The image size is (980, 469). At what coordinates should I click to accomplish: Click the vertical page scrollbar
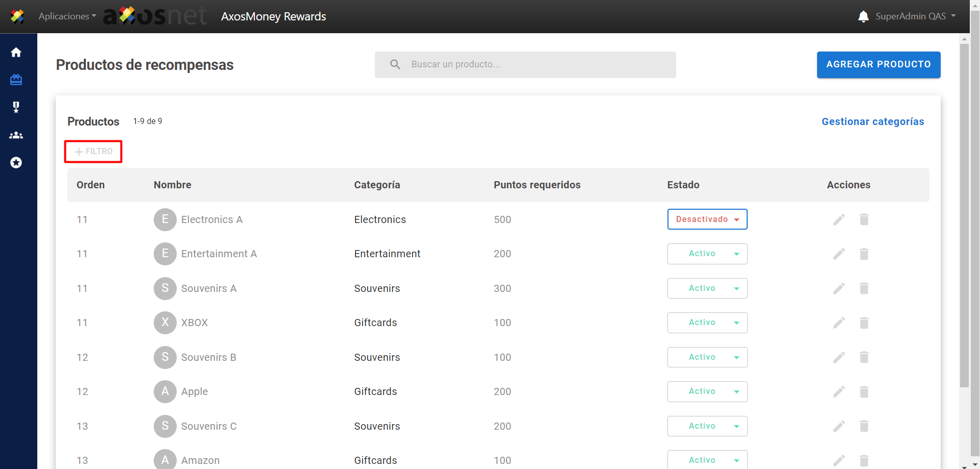coord(964,214)
